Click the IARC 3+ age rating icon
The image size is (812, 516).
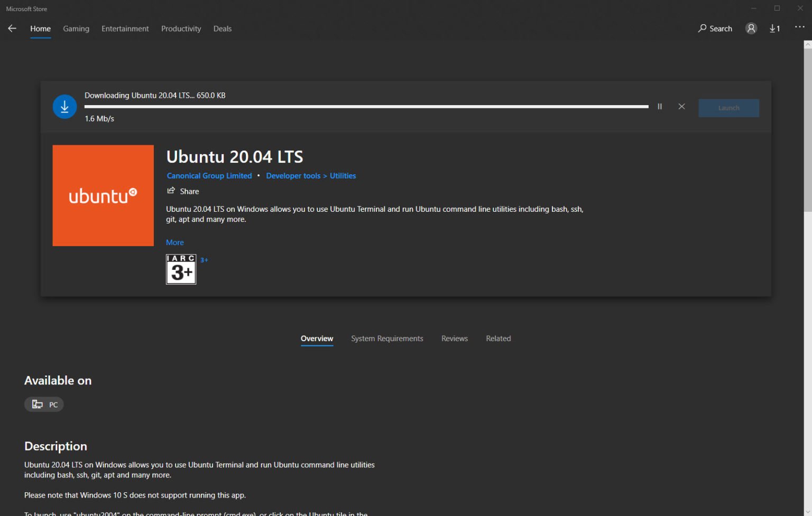tap(181, 269)
